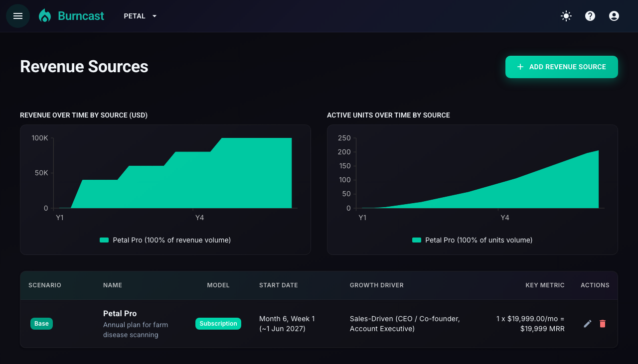Screen dimensions: 638x364
Task: Open the hamburger navigation menu
Action: coord(18,16)
